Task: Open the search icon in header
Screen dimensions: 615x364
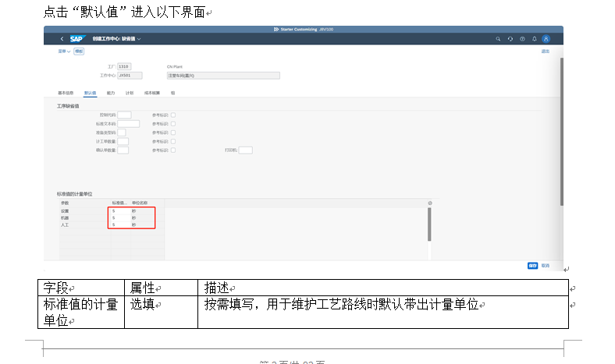Action: (x=498, y=38)
